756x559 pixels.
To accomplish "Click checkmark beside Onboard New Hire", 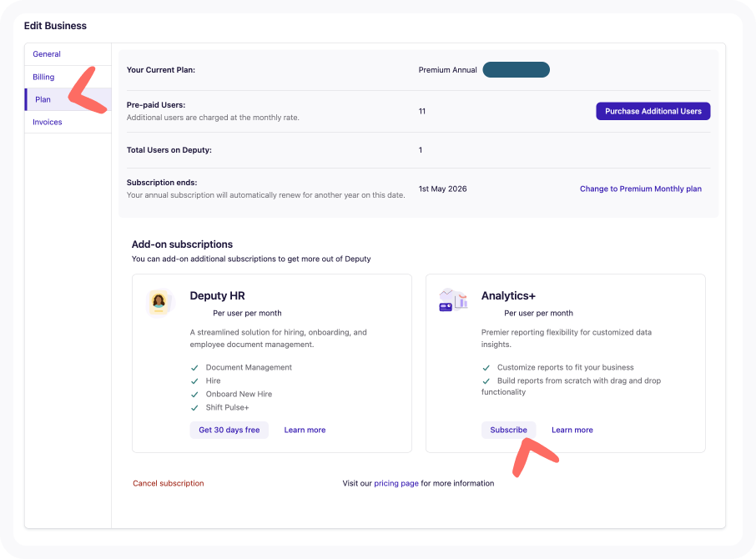I will pos(194,395).
